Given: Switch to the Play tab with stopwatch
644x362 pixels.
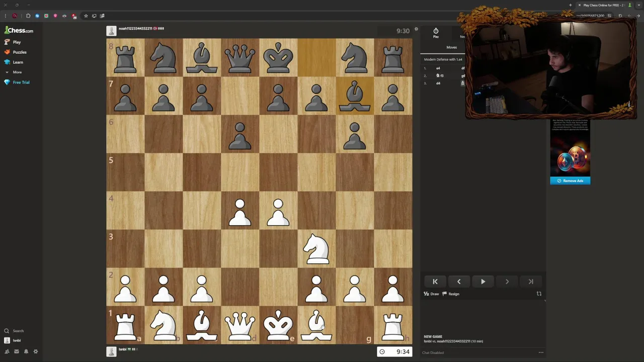Looking at the screenshot, I should [436, 33].
